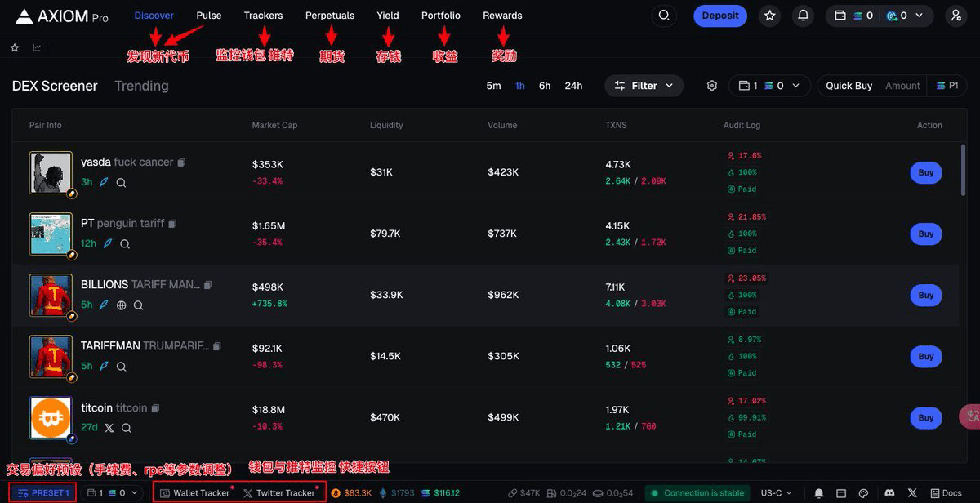Select the 5m timeframe
This screenshot has width=980, height=503.
493,86
